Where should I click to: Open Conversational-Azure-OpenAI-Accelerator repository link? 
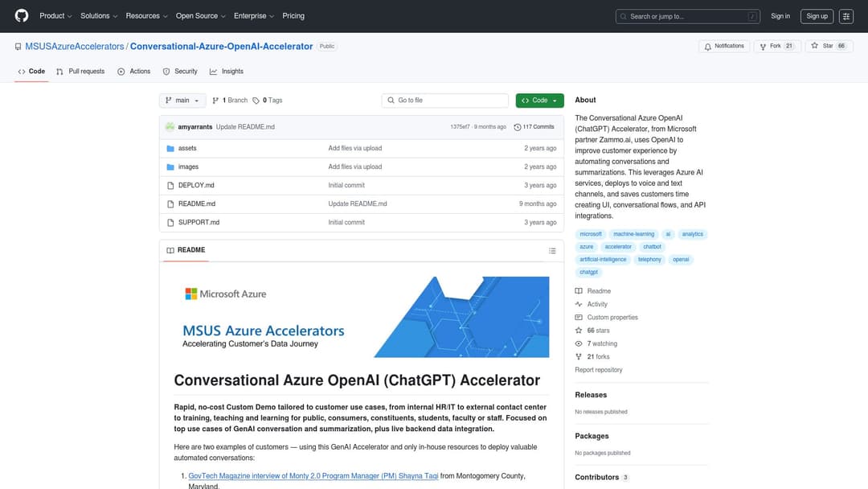click(222, 47)
